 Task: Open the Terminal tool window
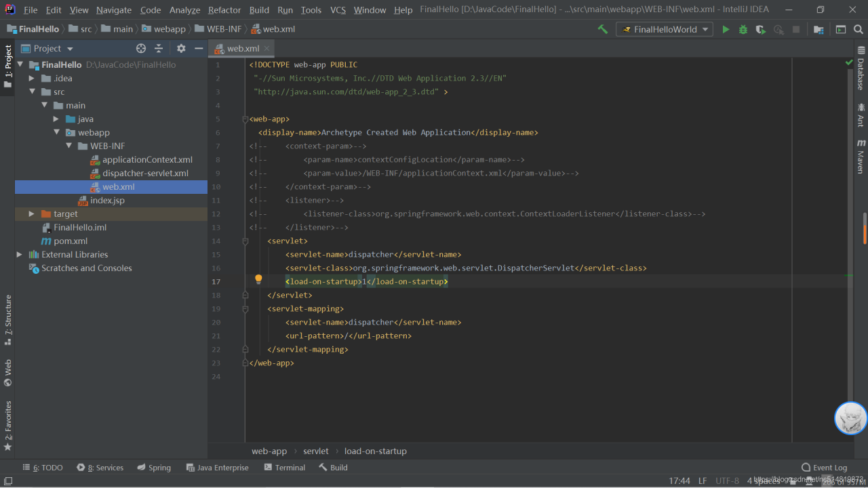point(285,468)
